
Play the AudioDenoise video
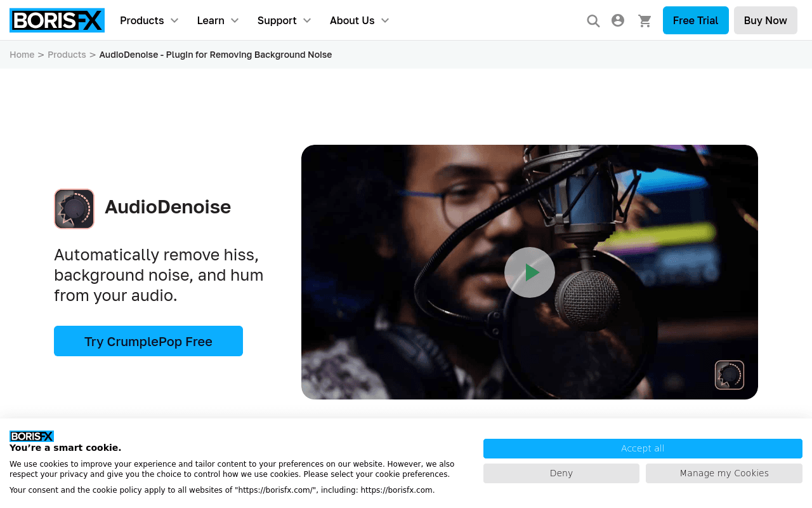tap(530, 272)
